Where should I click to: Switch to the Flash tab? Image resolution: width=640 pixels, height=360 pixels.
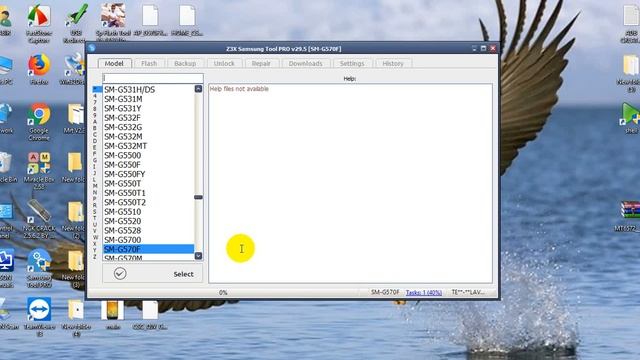[x=149, y=63]
